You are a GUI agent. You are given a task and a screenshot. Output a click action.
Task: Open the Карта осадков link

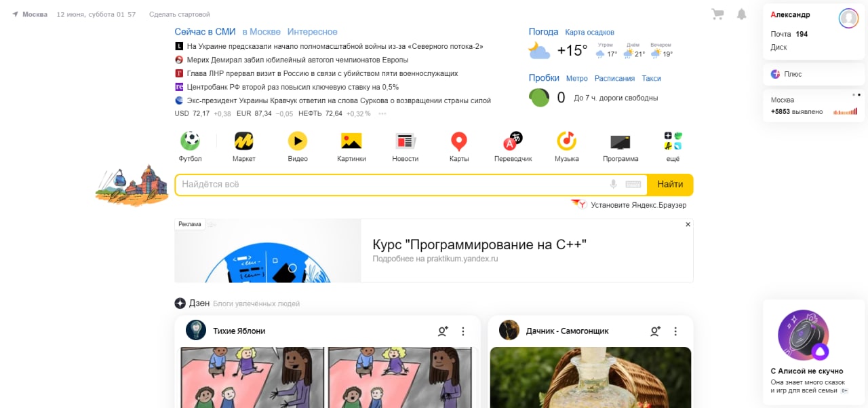pyautogui.click(x=589, y=32)
